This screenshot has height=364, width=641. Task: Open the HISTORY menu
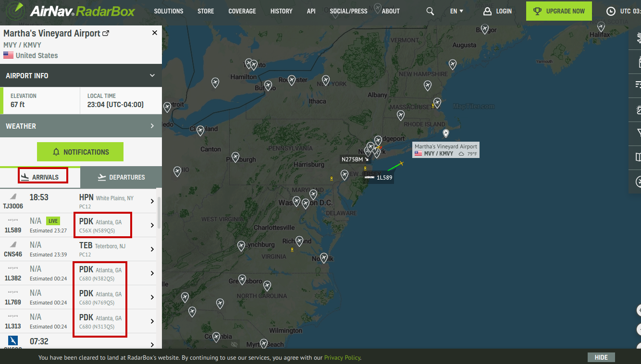pos(282,11)
